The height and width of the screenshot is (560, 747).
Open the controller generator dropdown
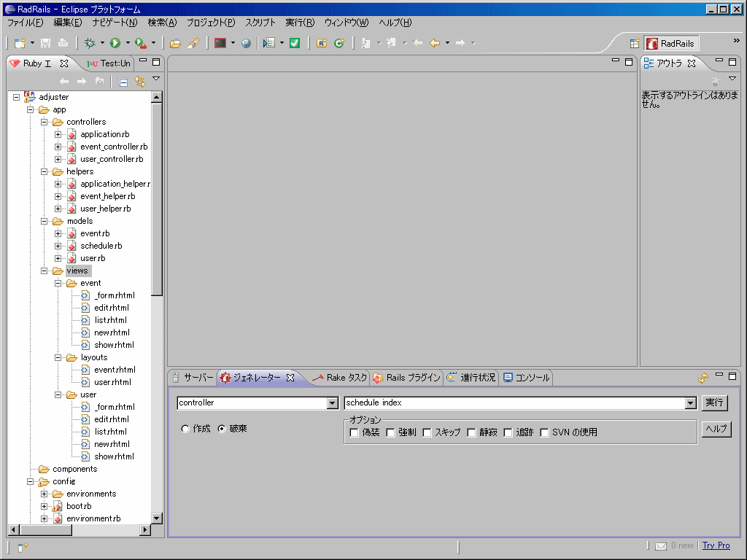point(333,402)
